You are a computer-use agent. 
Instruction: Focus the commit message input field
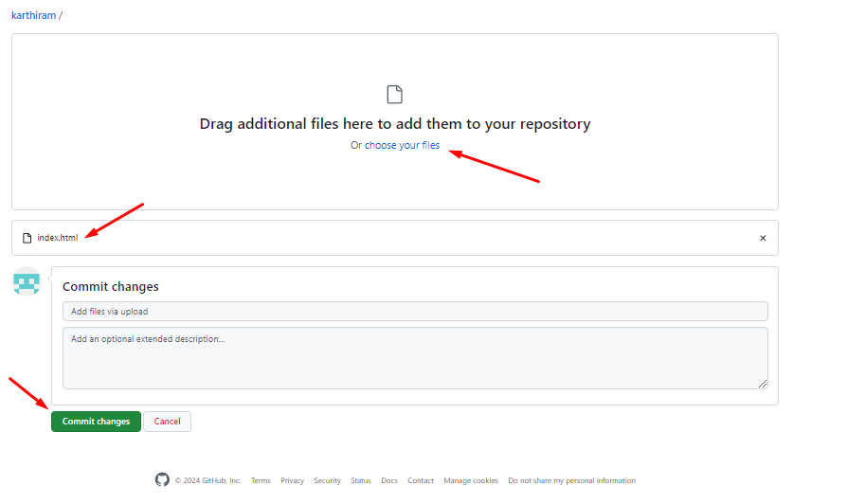(415, 311)
